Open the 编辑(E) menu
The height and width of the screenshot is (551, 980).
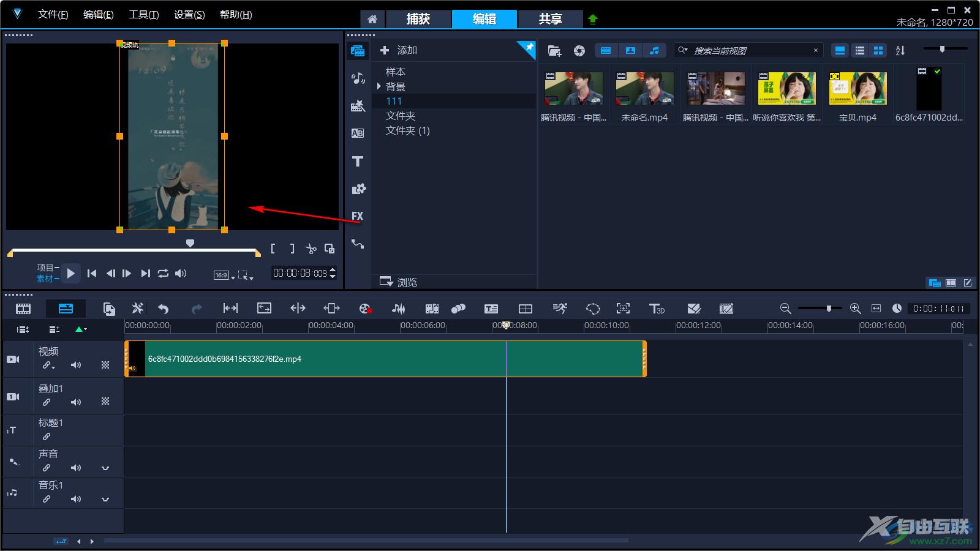click(x=99, y=15)
